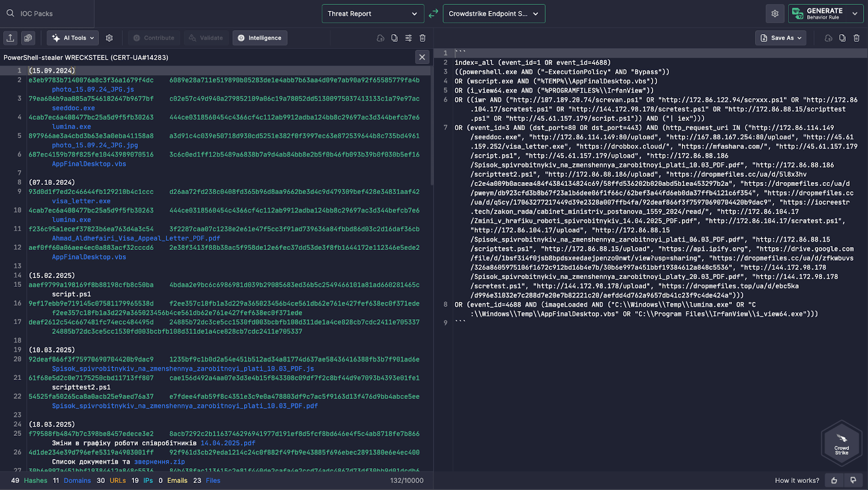868x490 pixels.
Task: Click the left editor vertical scrollbar
Action: click(x=432, y=126)
